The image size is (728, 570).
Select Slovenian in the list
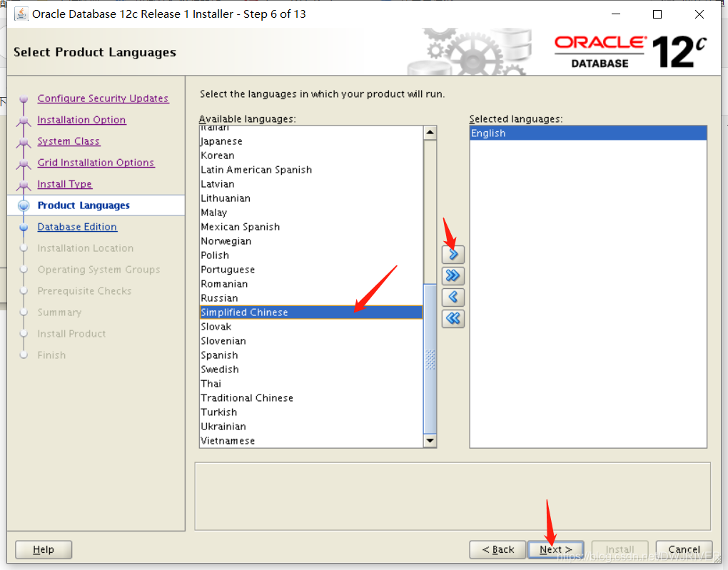pyautogui.click(x=311, y=341)
